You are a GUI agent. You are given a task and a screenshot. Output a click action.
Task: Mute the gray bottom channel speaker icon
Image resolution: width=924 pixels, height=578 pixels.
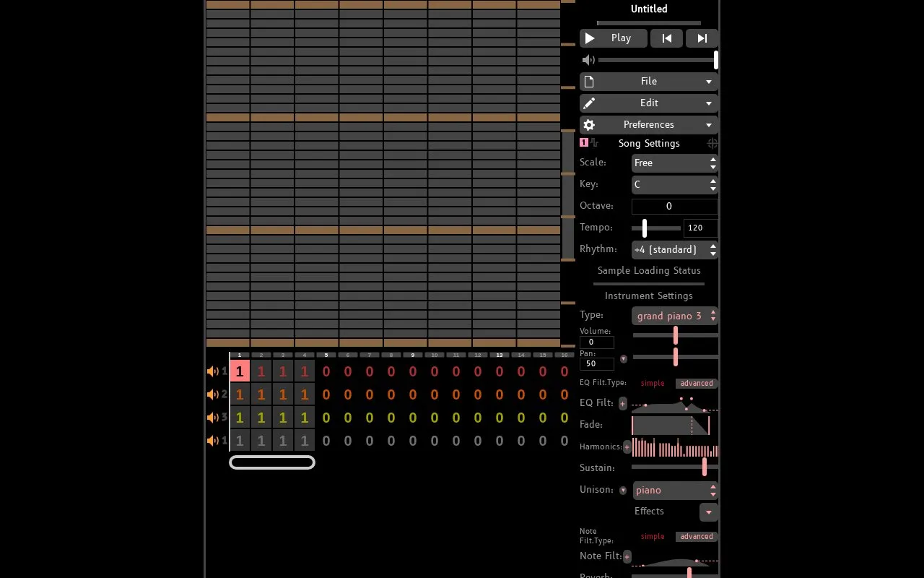click(x=212, y=441)
